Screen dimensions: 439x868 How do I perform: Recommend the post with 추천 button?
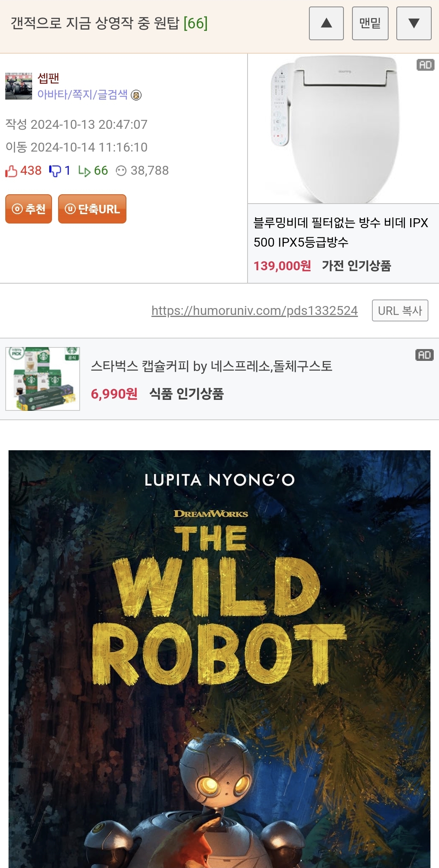(x=28, y=209)
